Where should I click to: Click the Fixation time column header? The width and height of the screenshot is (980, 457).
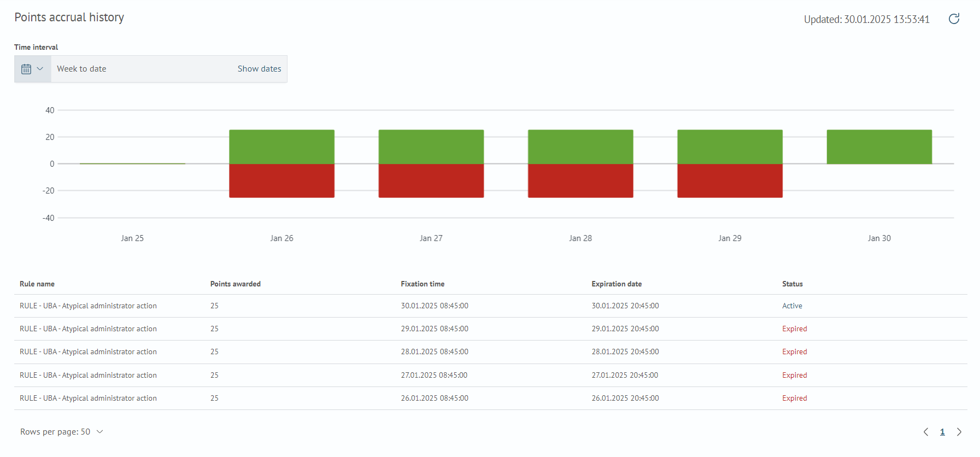422,284
